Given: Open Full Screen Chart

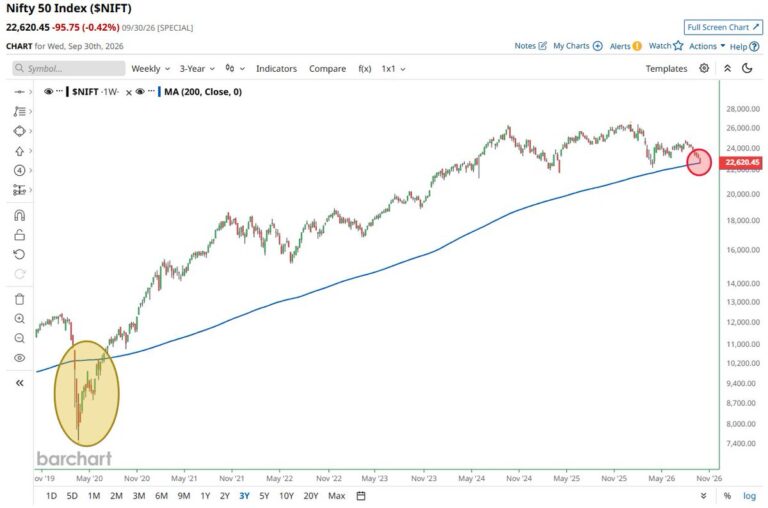Looking at the screenshot, I should (723, 27).
